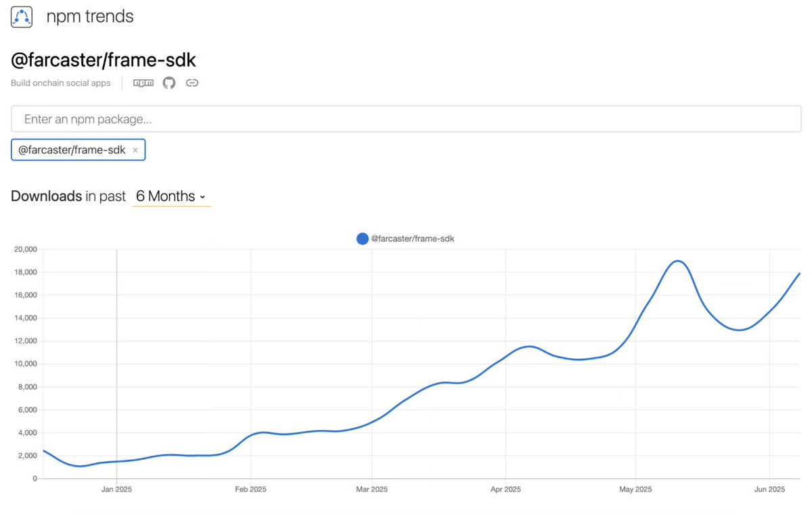Click the 'May 2025' axis label
812x514 pixels.
click(x=635, y=490)
